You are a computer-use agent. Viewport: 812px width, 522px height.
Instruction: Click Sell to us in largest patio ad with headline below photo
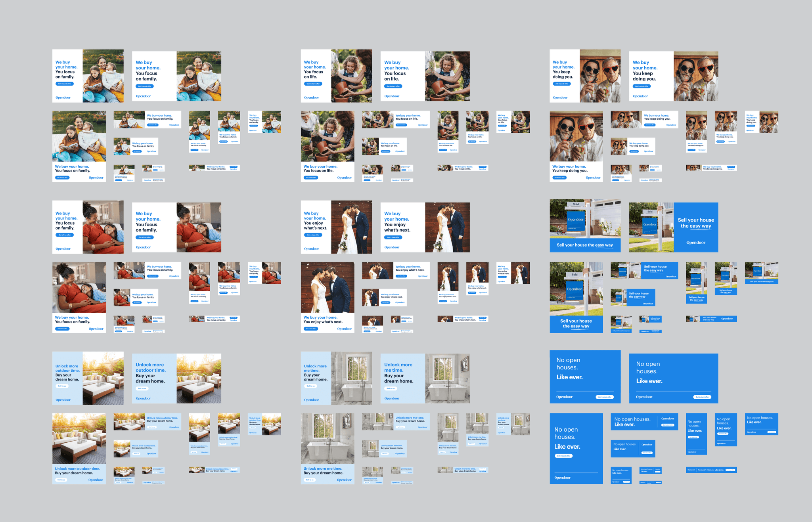[x=61, y=480]
